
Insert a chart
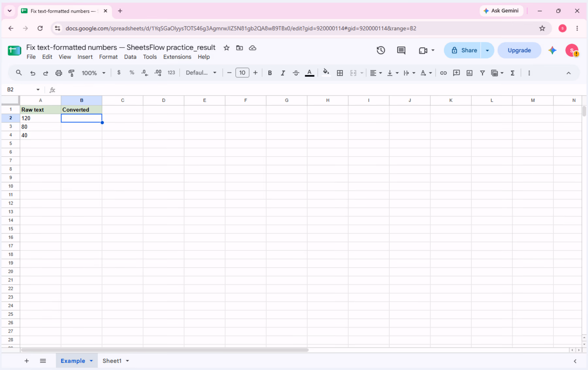tap(469, 73)
